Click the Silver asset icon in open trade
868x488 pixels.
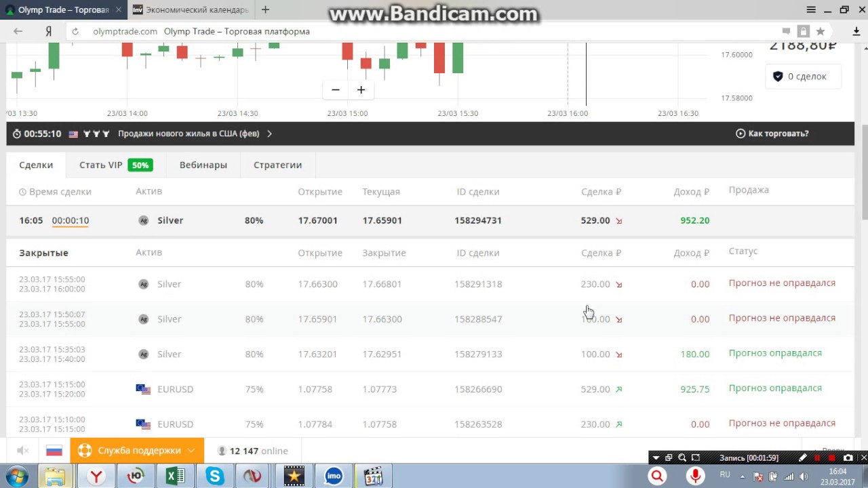143,220
